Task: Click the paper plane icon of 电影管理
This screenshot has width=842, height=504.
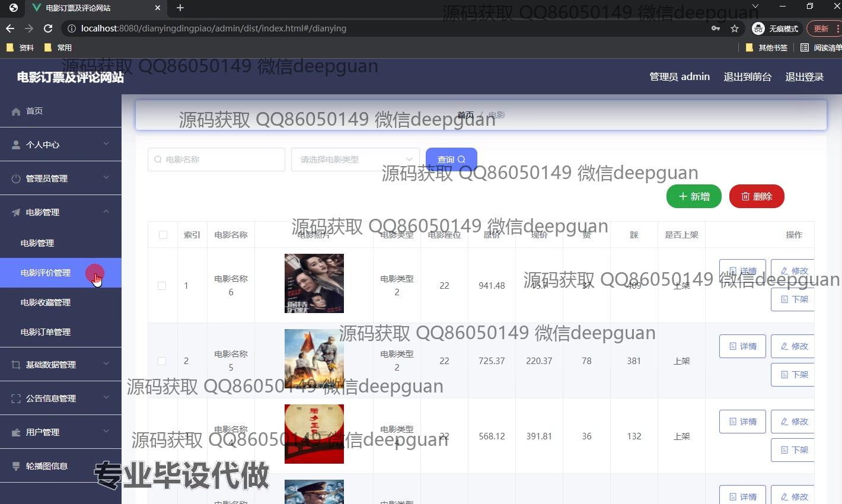Action: (16, 212)
